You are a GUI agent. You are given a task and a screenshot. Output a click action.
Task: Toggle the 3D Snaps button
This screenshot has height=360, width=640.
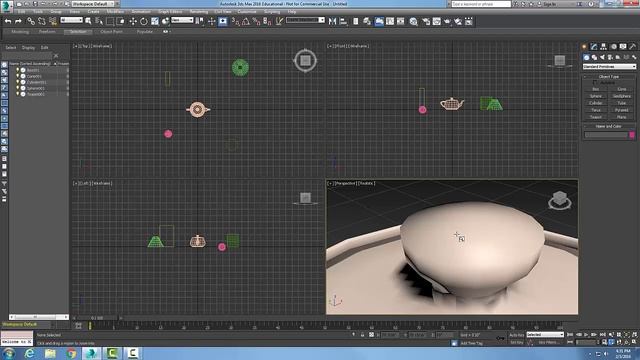click(x=236, y=21)
